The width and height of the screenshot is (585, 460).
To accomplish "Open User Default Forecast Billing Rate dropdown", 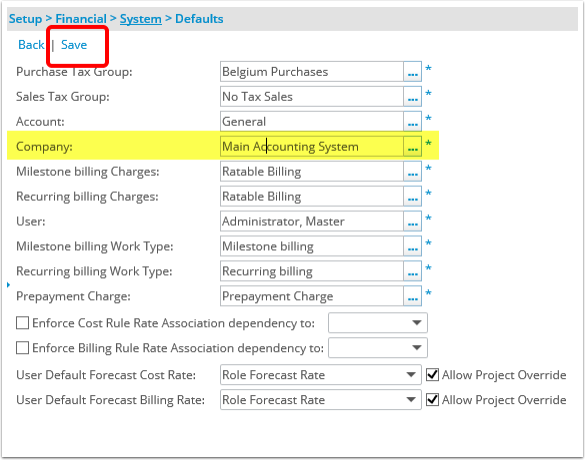I will pos(321,400).
